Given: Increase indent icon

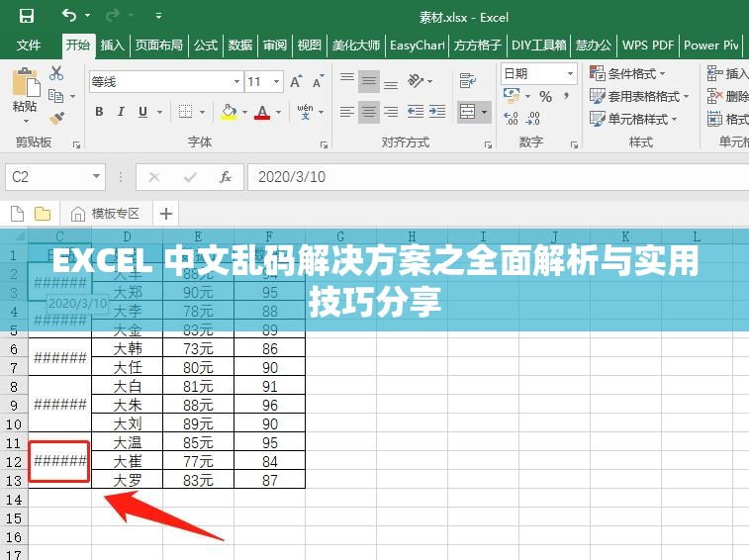Looking at the screenshot, I should click(437, 112).
